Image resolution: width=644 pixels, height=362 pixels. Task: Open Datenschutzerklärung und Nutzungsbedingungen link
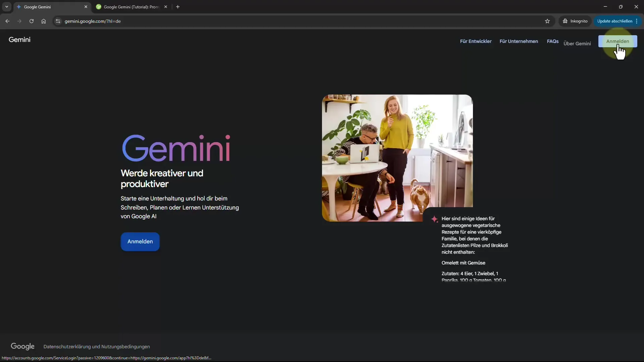(97, 347)
